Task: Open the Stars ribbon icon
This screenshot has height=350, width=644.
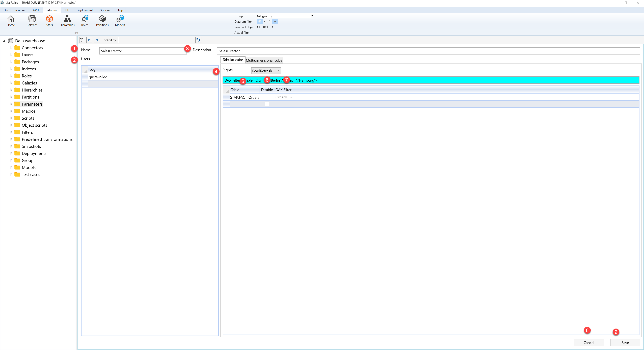Action: coord(49,21)
